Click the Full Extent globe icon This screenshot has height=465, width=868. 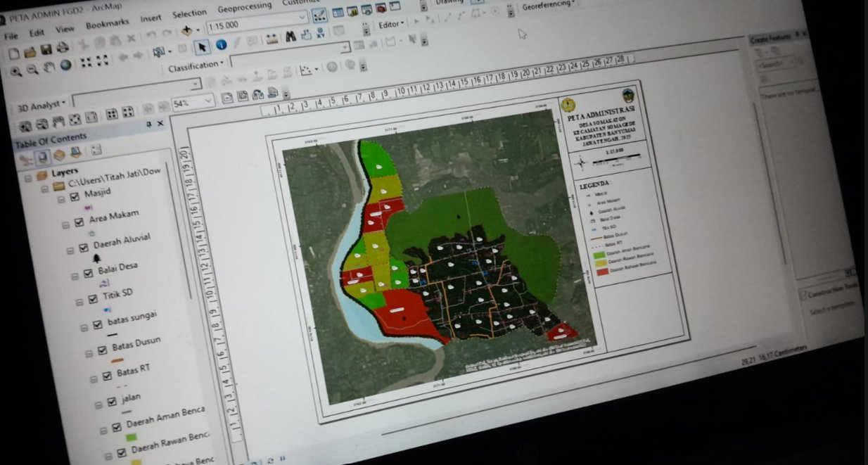coord(66,65)
